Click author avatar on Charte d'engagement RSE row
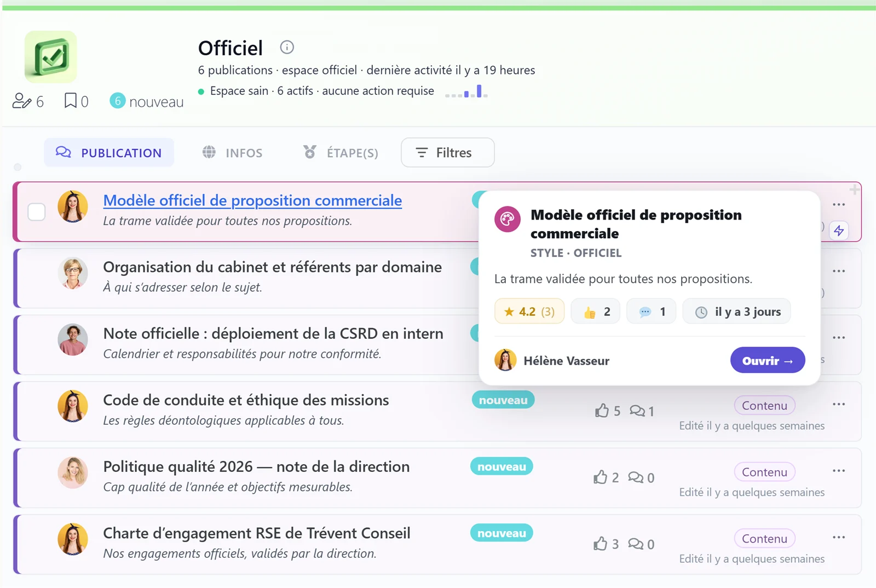Image resolution: width=876 pixels, height=588 pixels. click(73, 539)
